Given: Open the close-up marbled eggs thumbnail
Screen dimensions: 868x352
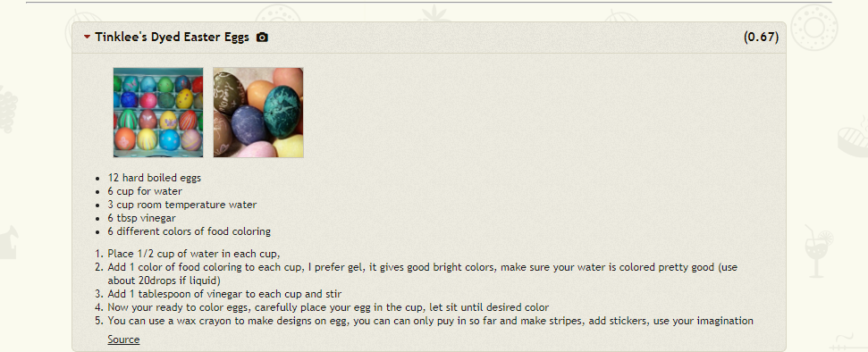Looking at the screenshot, I should [x=258, y=113].
